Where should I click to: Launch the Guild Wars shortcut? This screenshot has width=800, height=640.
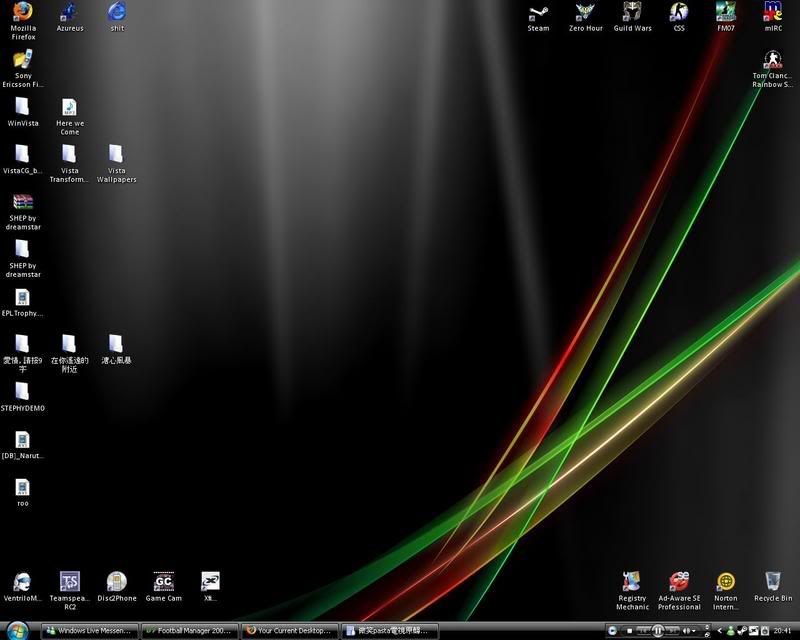[x=633, y=17]
